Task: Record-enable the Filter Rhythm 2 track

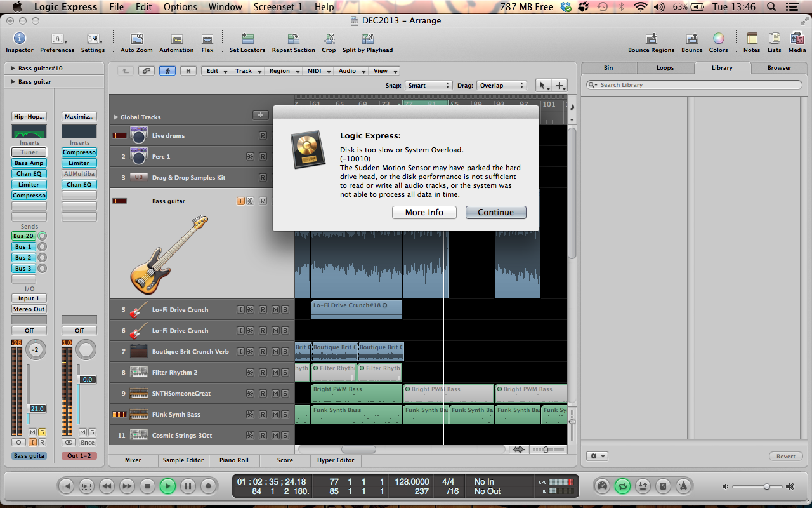Action: (263, 373)
